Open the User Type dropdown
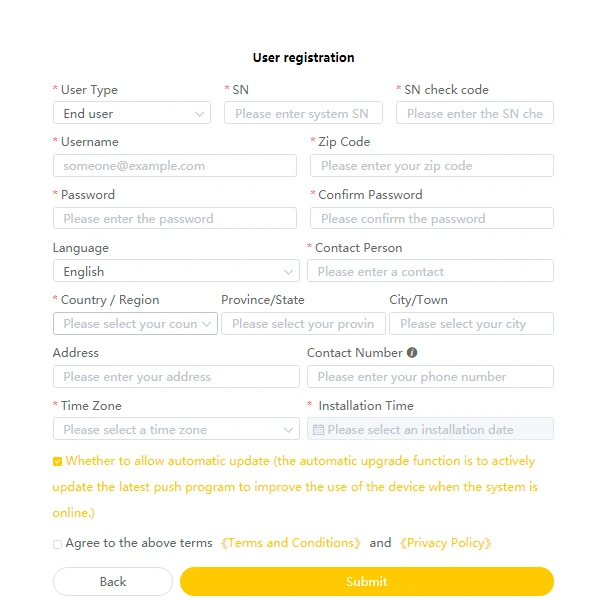597x602 pixels. 132,113
